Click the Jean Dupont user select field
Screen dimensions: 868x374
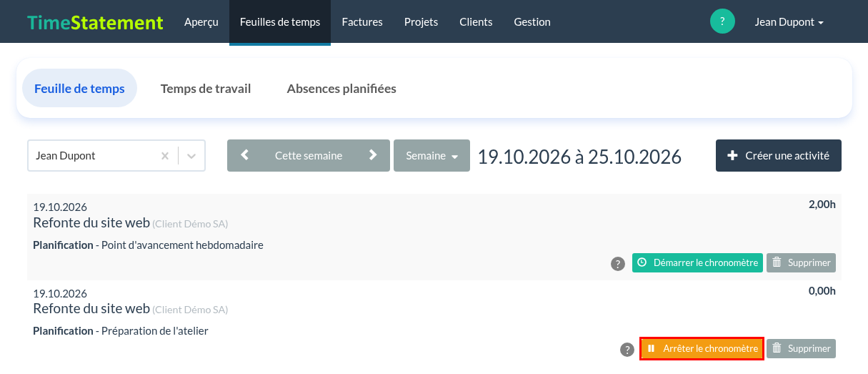[116, 155]
